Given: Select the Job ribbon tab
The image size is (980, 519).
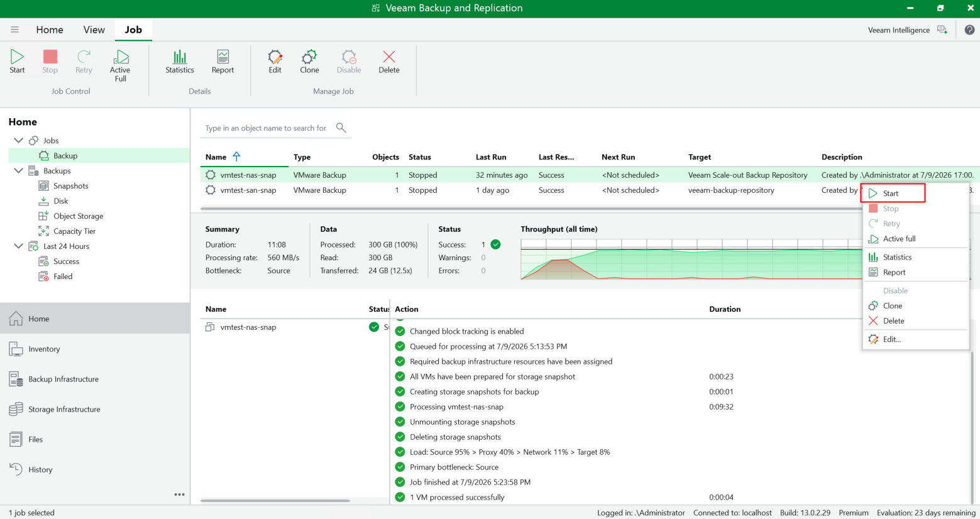Looking at the screenshot, I should [133, 30].
